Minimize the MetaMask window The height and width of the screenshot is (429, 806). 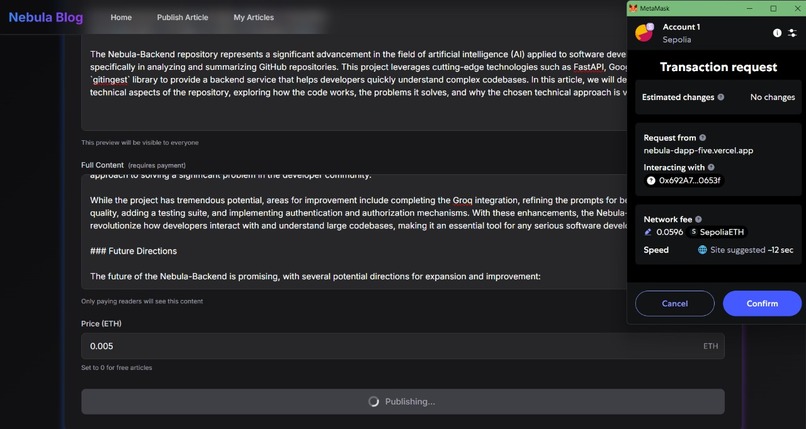(749, 8)
